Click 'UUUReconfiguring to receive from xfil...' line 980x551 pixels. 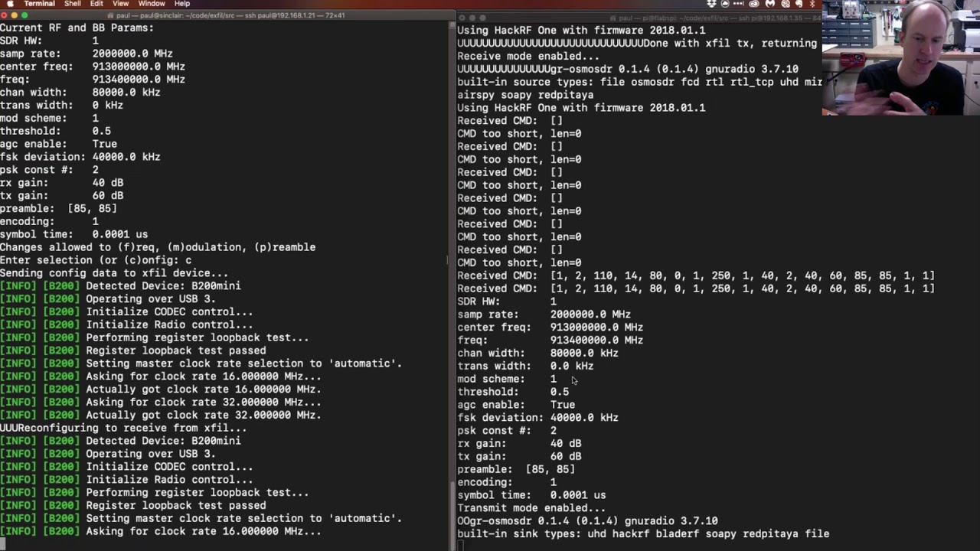123,428
